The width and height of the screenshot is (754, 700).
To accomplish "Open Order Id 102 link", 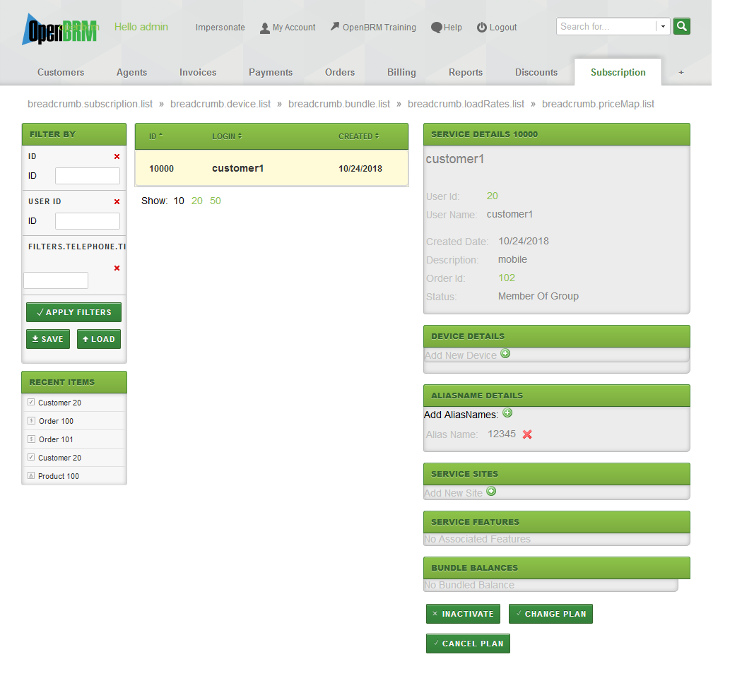I will (507, 278).
